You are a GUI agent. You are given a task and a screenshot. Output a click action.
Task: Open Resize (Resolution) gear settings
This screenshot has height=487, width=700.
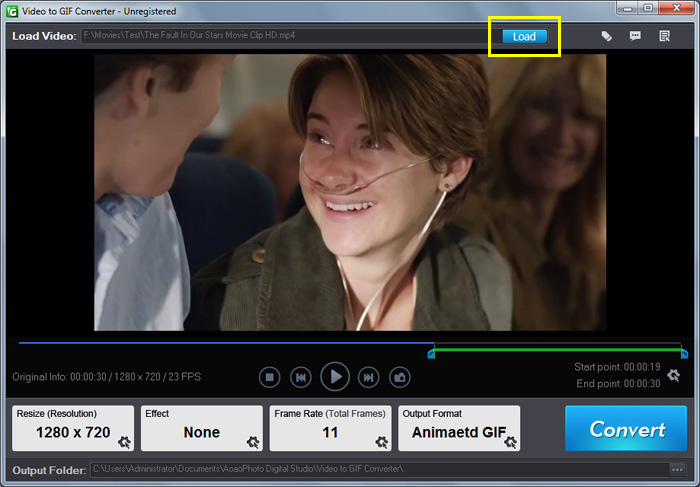(x=124, y=442)
